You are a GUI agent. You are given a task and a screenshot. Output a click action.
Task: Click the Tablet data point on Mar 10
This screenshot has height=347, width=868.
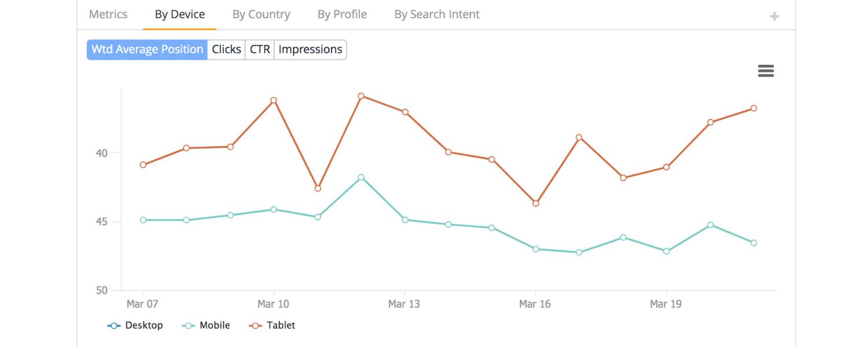(x=274, y=101)
